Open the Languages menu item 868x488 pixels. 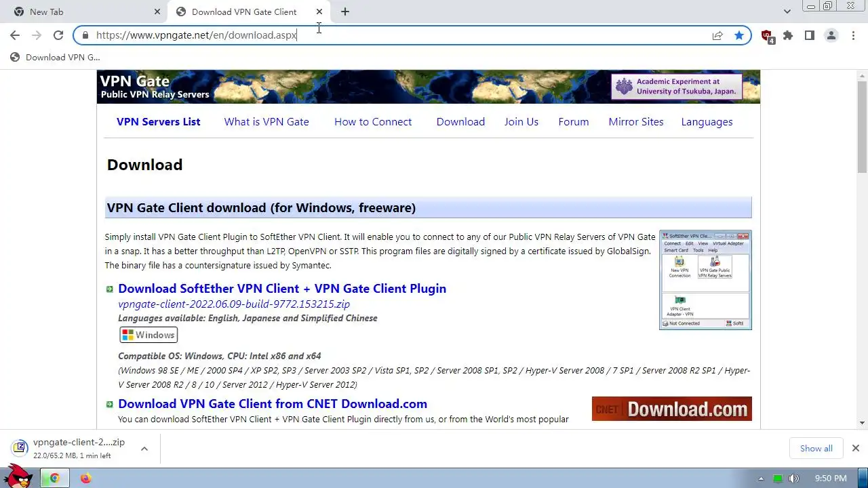tap(707, 122)
